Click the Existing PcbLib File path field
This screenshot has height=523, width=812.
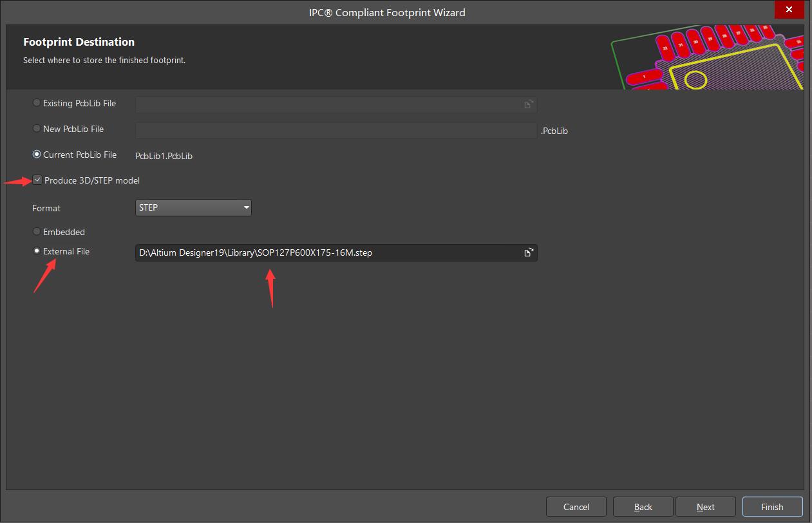pos(336,104)
